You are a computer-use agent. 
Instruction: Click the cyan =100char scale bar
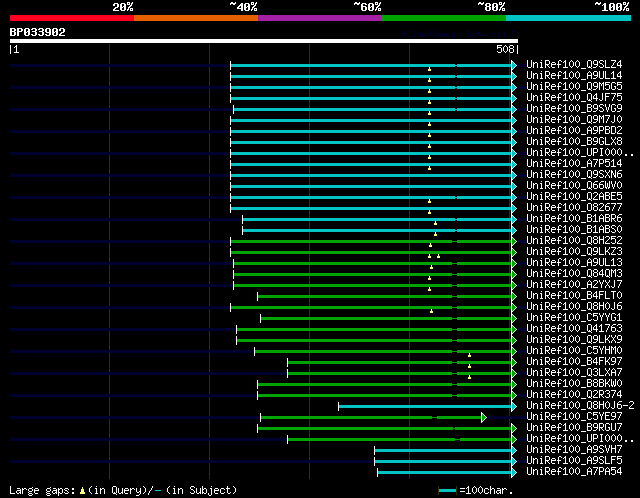(447, 490)
